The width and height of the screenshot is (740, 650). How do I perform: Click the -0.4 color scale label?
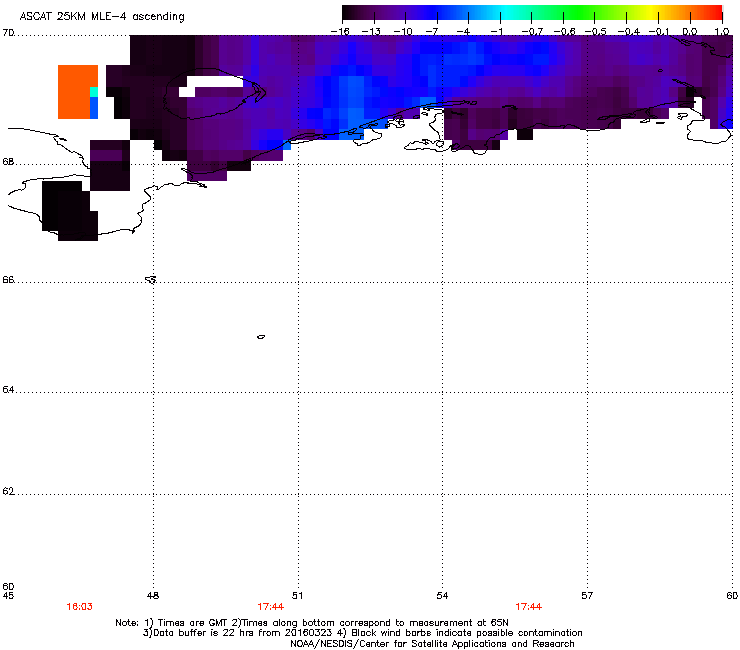pos(629,32)
